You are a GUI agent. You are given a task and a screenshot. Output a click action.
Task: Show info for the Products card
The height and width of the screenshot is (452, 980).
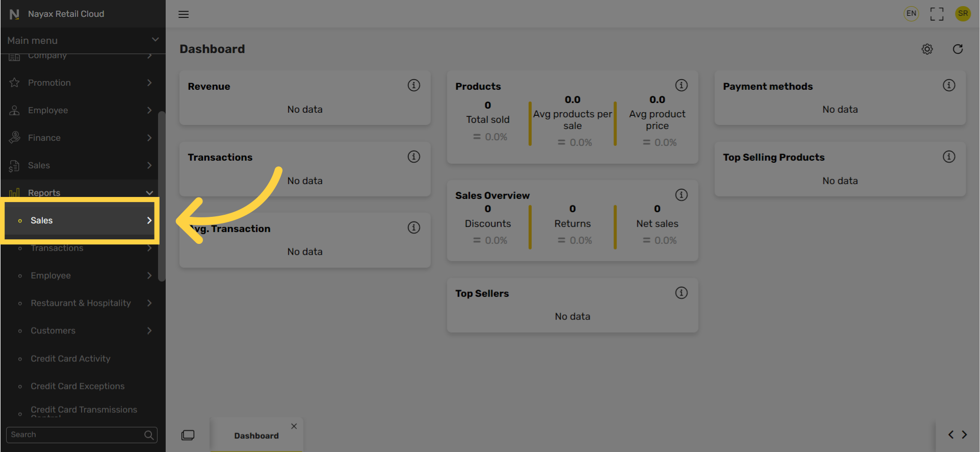(x=681, y=85)
